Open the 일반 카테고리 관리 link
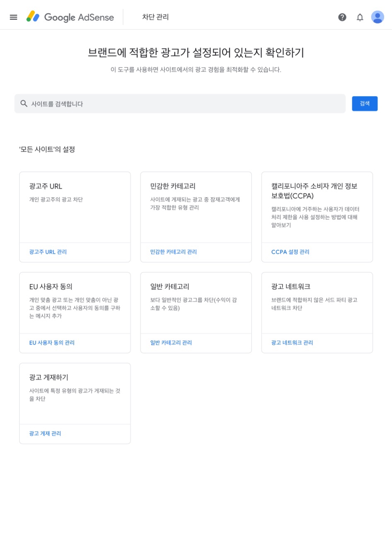Screen dimensions: 392x550 click(171, 343)
